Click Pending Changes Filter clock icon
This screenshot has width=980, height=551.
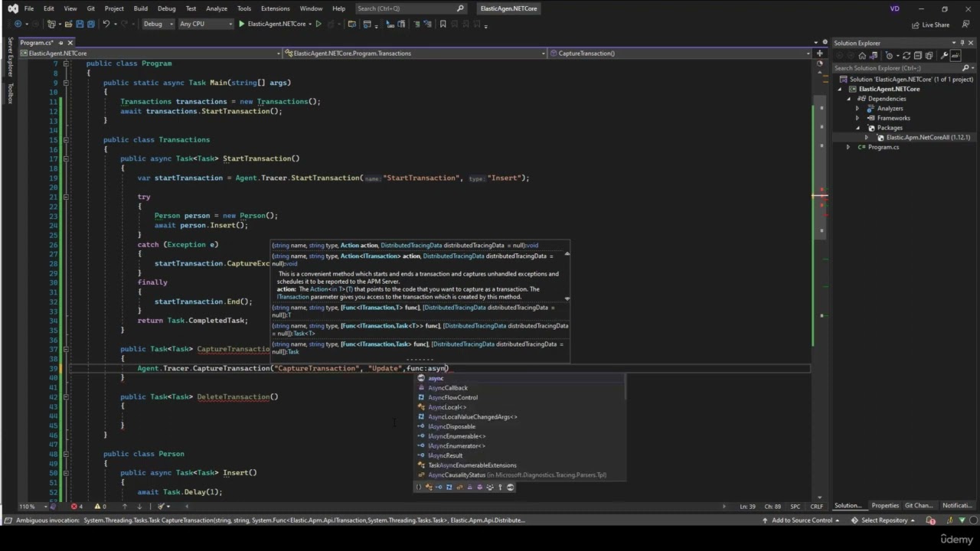890,56
